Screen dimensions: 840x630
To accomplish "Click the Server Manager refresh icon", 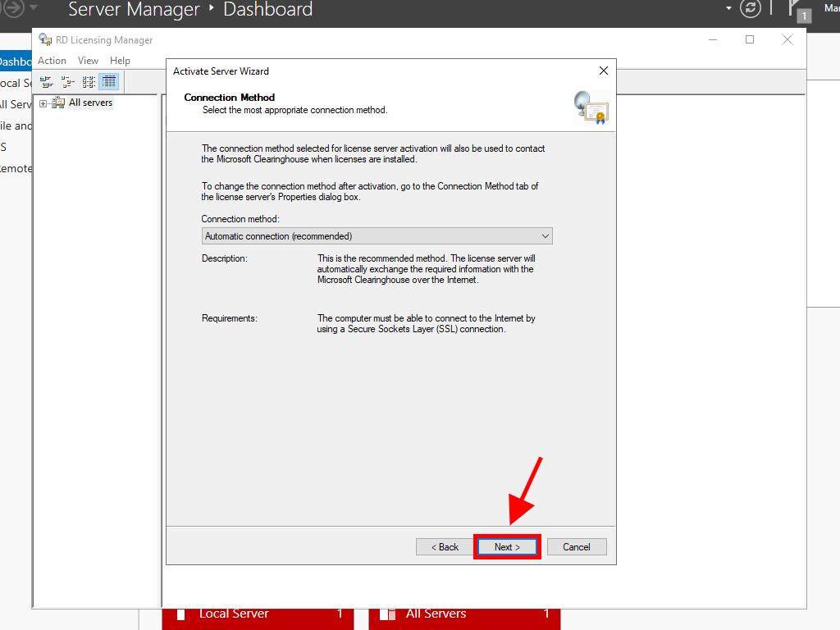I will click(x=750, y=8).
